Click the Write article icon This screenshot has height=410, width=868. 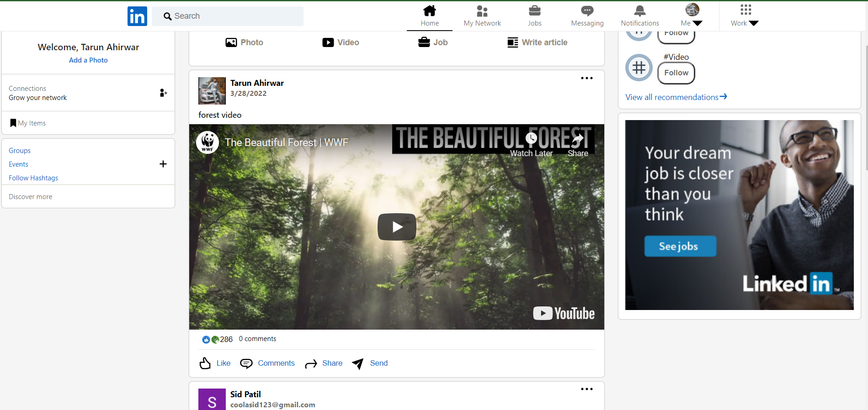512,42
